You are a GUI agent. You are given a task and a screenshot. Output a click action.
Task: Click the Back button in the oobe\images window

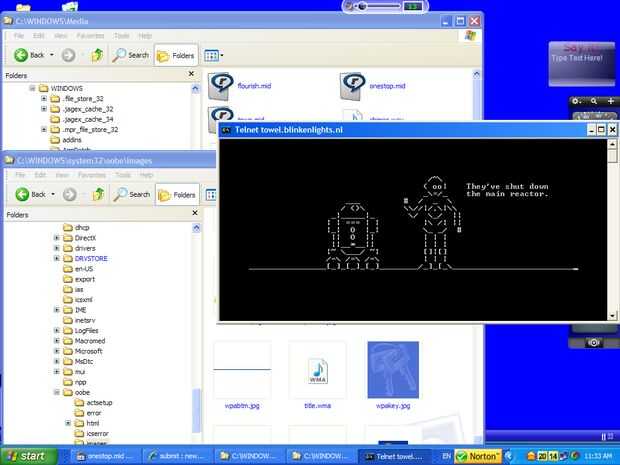click(30, 194)
